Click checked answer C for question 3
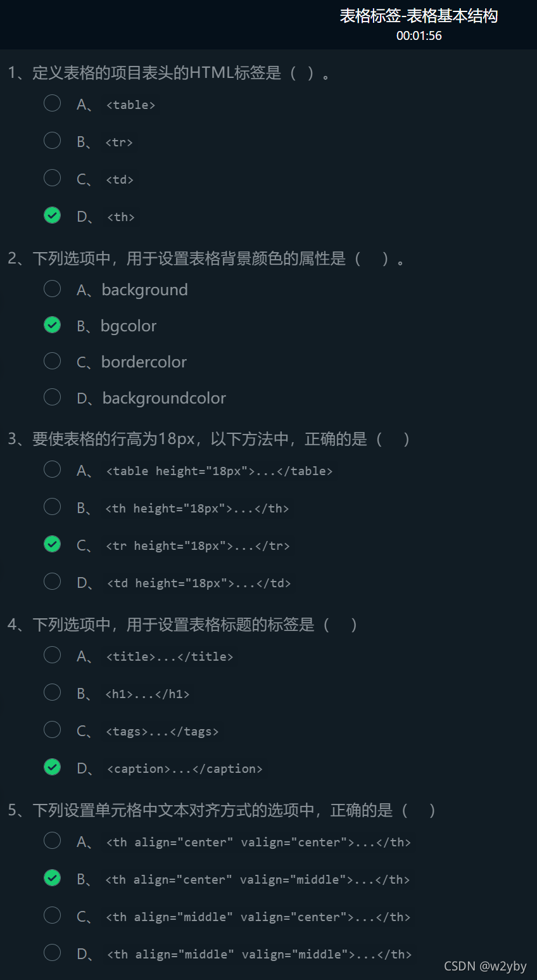The width and height of the screenshot is (537, 980). point(52,544)
